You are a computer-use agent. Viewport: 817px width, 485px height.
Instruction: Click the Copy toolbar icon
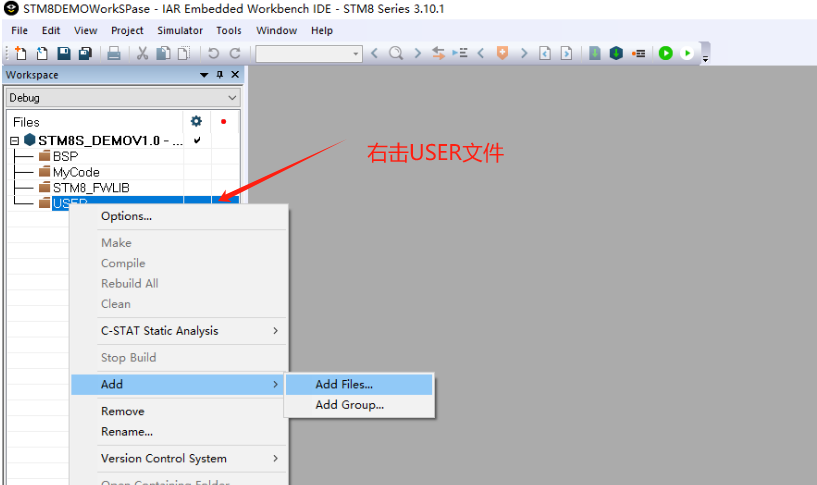pos(164,53)
